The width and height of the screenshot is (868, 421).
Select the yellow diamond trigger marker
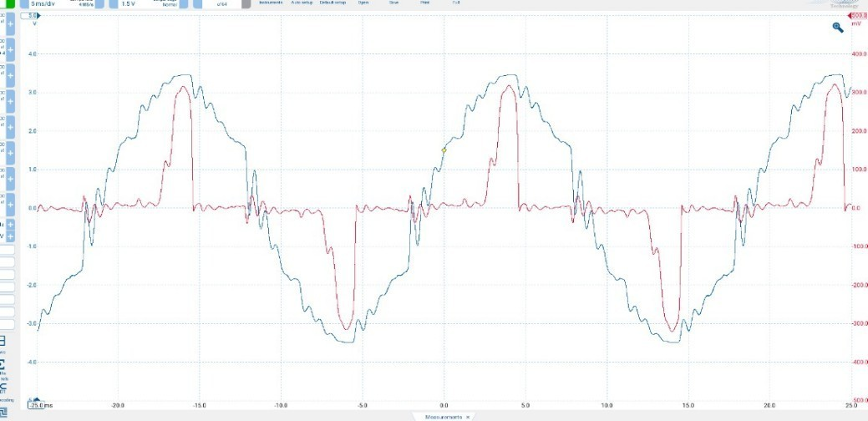[444, 150]
